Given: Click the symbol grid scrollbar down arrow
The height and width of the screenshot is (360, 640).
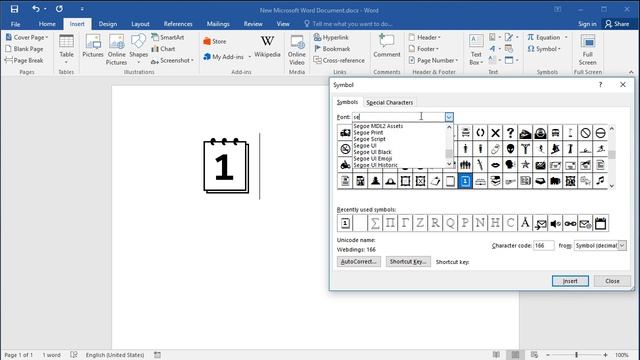Looking at the screenshot, I should point(611,186).
